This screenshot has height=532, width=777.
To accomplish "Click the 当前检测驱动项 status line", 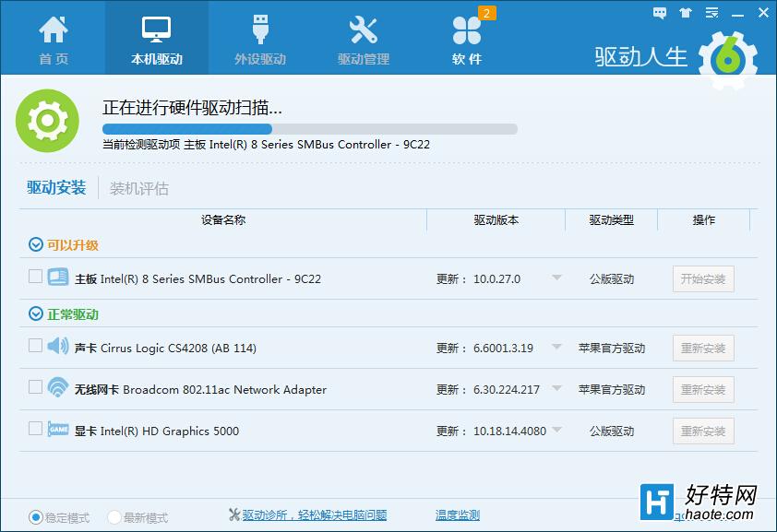I will pyautogui.click(x=266, y=145).
